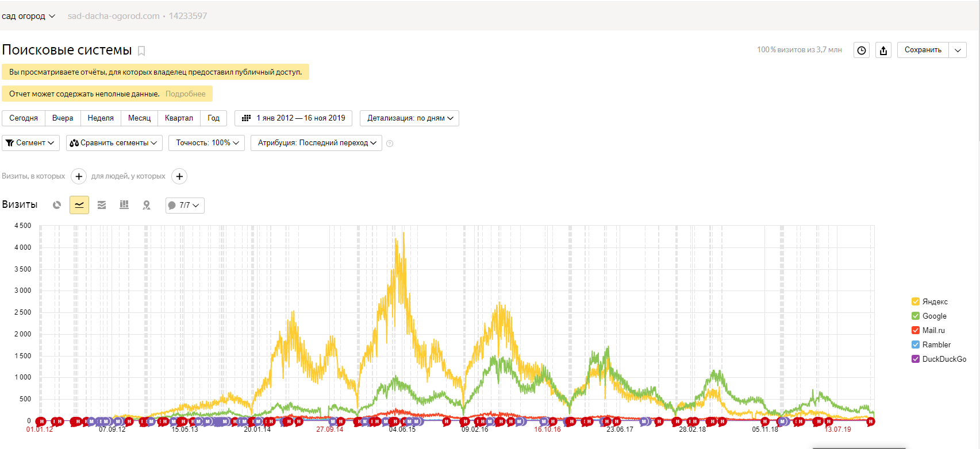Uncheck the Яндекс series checkbox
Viewport: 980px width, 449px height.
click(916, 301)
